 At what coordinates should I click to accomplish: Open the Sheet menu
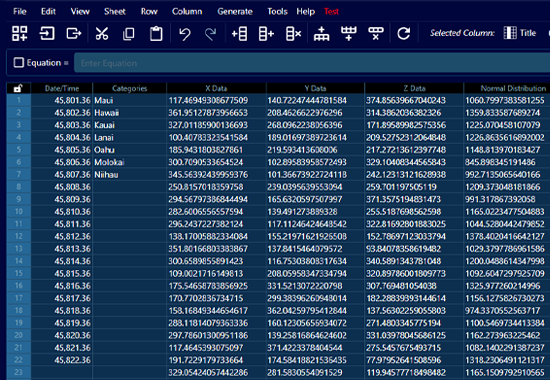click(114, 11)
